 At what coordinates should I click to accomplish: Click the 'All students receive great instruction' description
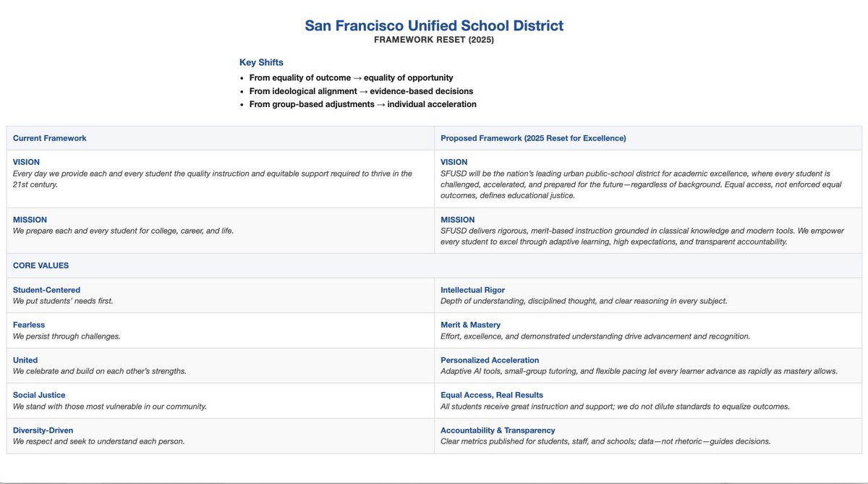[x=615, y=407]
